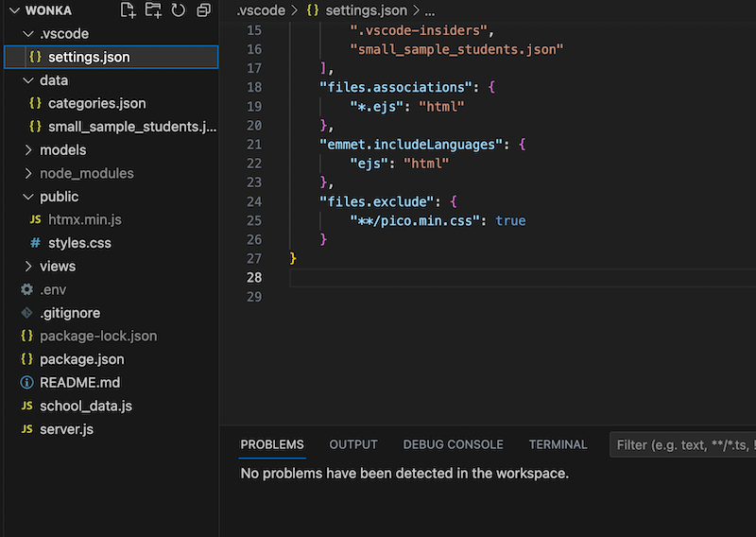This screenshot has height=537, width=756.
Task: Click the "files.exclude" key on line 24
Action: (x=376, y=201)
